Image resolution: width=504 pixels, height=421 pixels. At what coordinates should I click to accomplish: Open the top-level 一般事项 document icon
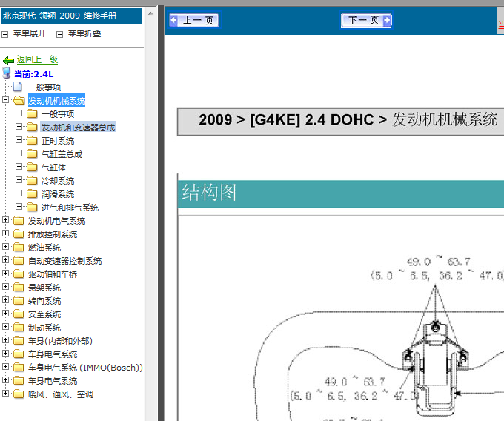[18, 87]
